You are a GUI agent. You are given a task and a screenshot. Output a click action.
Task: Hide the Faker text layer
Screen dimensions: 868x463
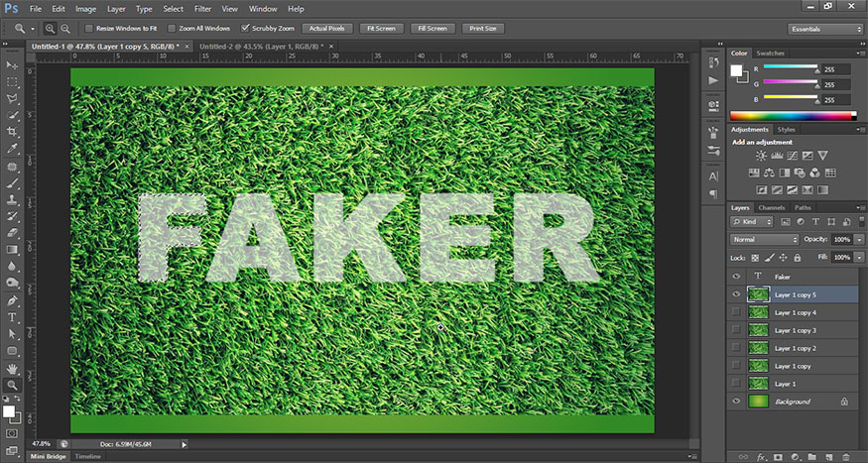pyautogui.click(x=736, y=276)
